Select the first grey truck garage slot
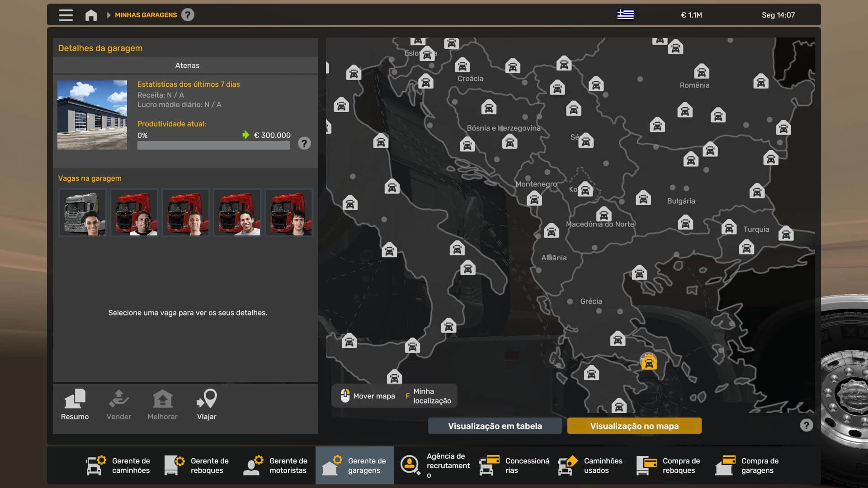The height and width of the screenshot is (488, 868). [x=83, y=212]
